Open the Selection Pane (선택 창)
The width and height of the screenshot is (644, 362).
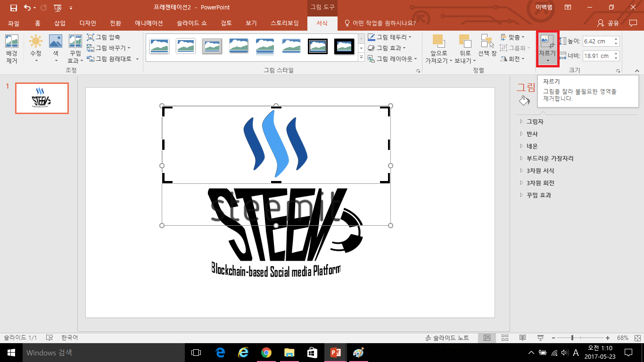[487, 46]
